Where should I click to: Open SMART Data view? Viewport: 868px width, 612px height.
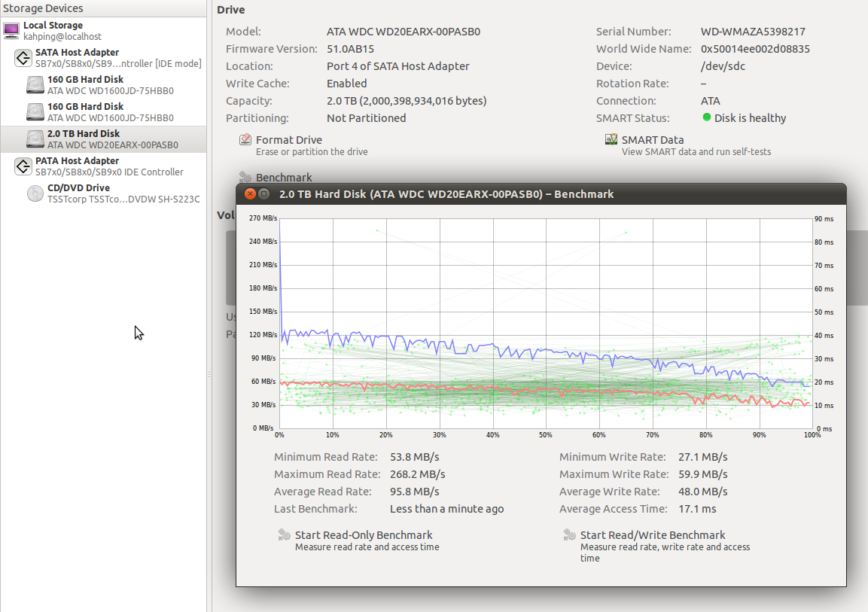point(688,145)
